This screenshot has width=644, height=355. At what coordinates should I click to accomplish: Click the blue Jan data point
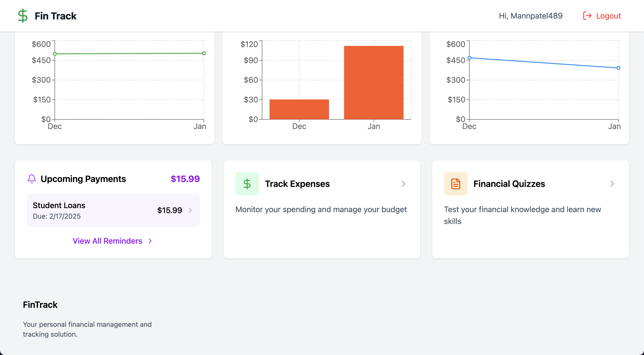point(618,68)
